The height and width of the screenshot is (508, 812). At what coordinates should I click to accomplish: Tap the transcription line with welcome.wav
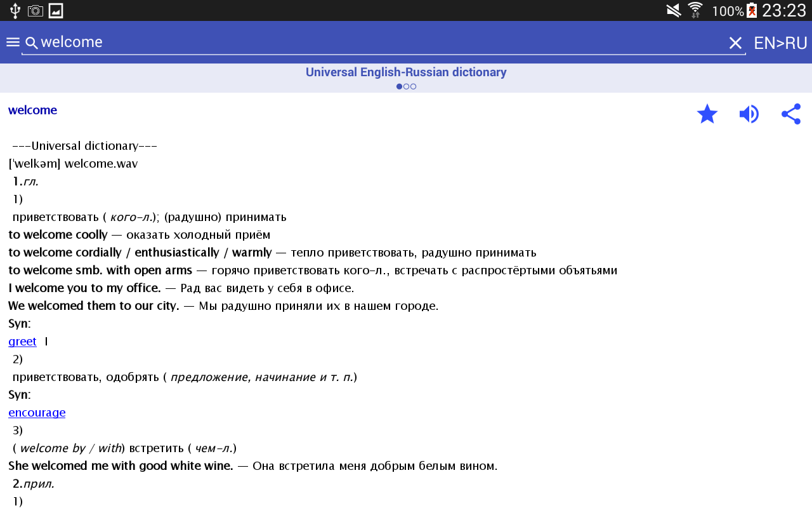[x=73, y=164]
